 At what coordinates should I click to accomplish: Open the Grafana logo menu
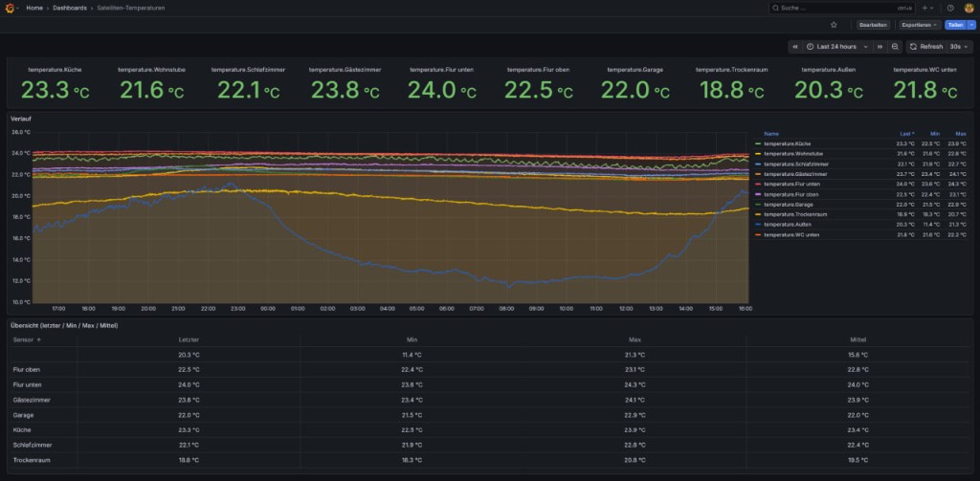(x=10, y=8)
